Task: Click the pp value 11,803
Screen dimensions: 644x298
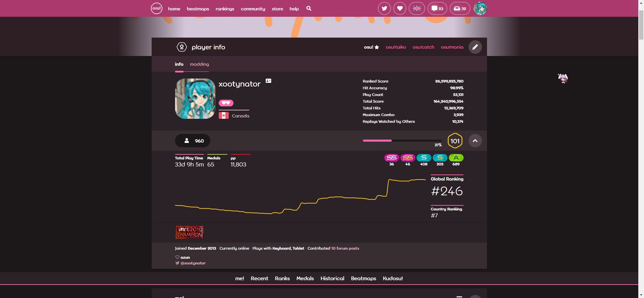Action: (238, 164)
